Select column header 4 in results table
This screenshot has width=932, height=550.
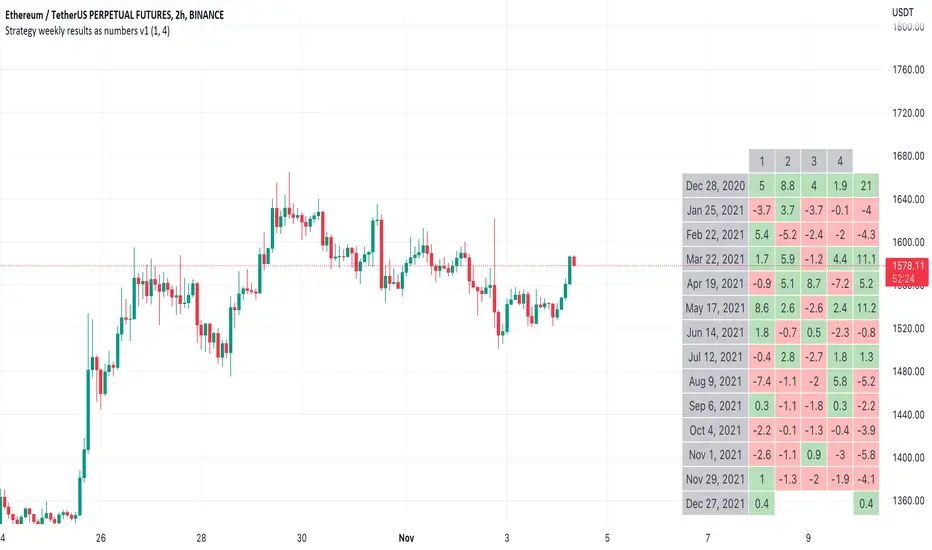[840, 160]
